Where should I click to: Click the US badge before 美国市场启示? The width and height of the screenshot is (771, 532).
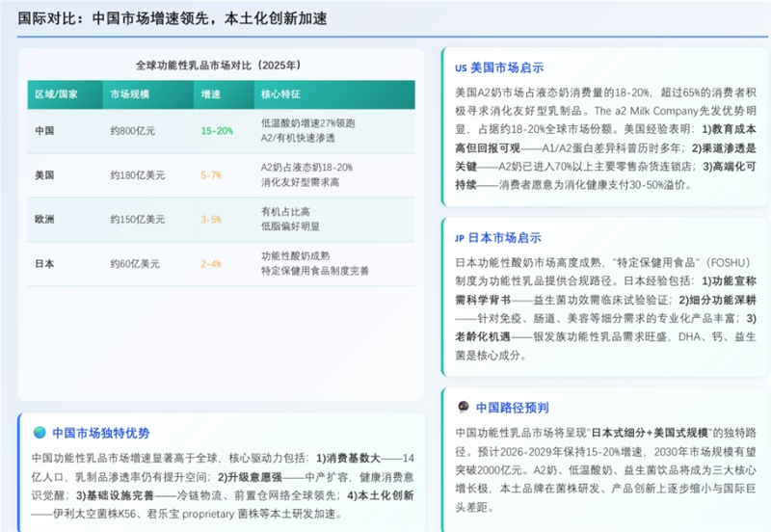(461, 68)
